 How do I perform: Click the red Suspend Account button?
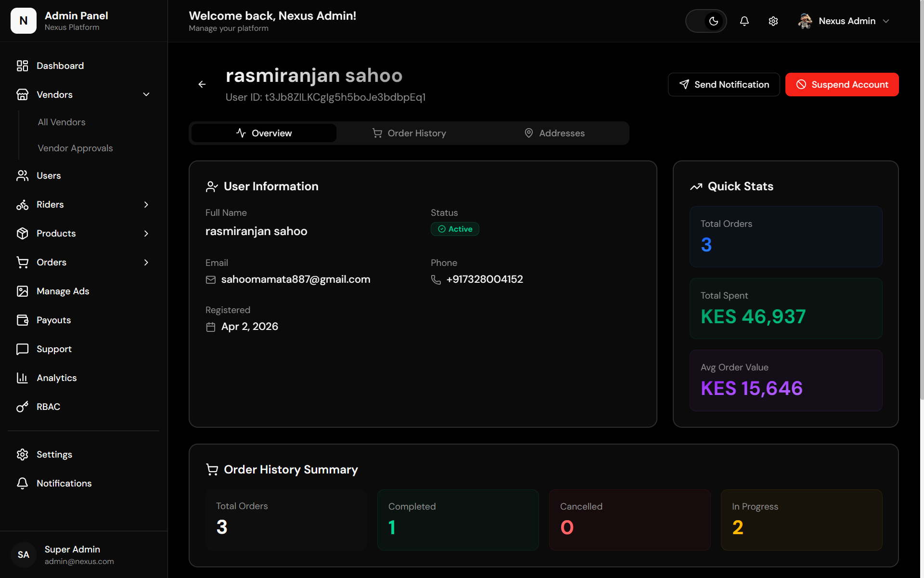[x=842, y=85]
